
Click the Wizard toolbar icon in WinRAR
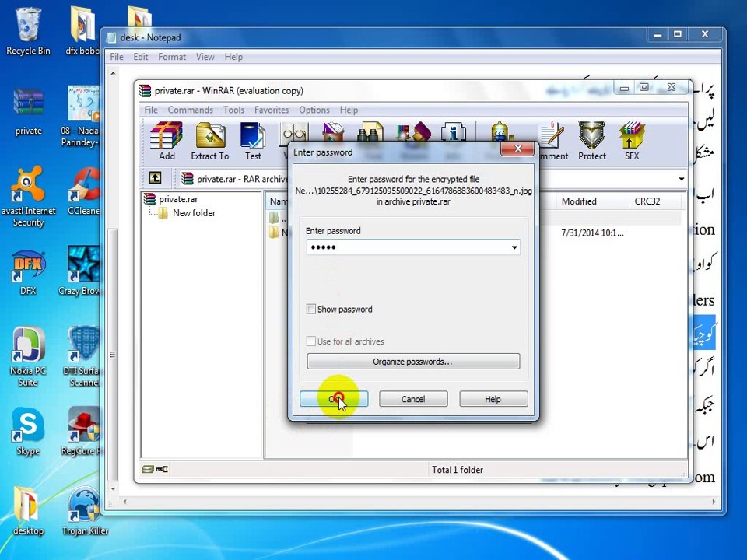tap(413, 132)
